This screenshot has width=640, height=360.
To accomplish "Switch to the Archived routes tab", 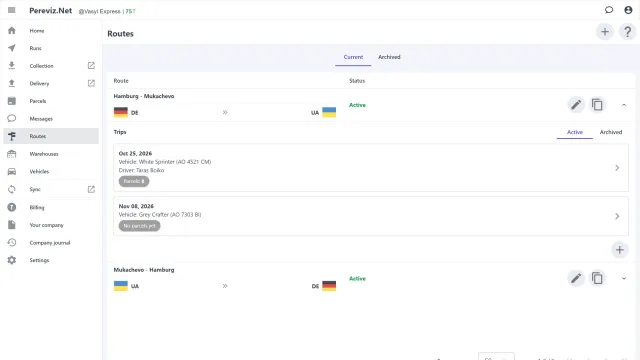I will point(389,57).
